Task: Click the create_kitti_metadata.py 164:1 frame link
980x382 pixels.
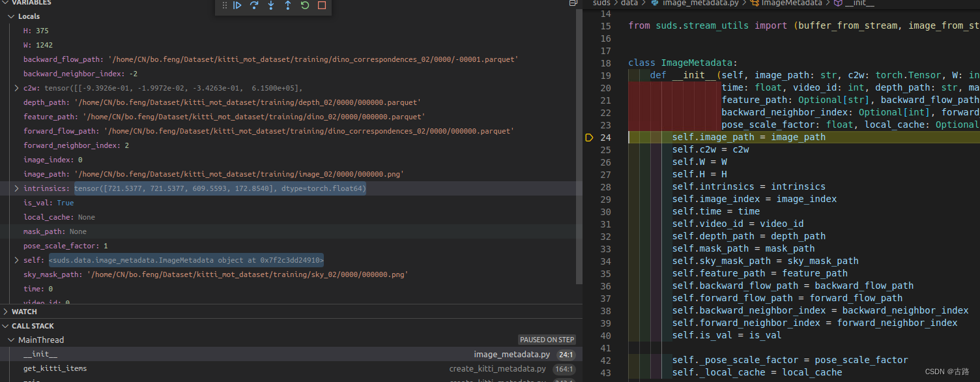Action: (512, 369)
